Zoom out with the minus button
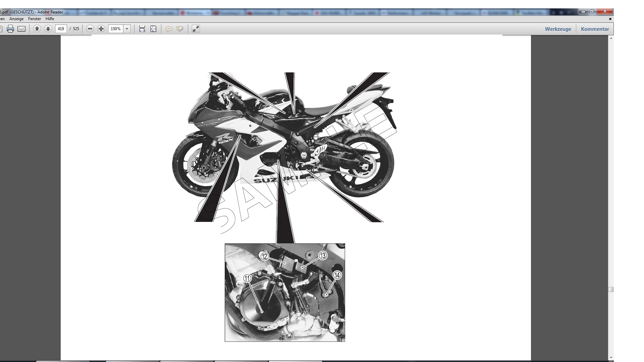 pyautogui.click(x=90, y=29)
